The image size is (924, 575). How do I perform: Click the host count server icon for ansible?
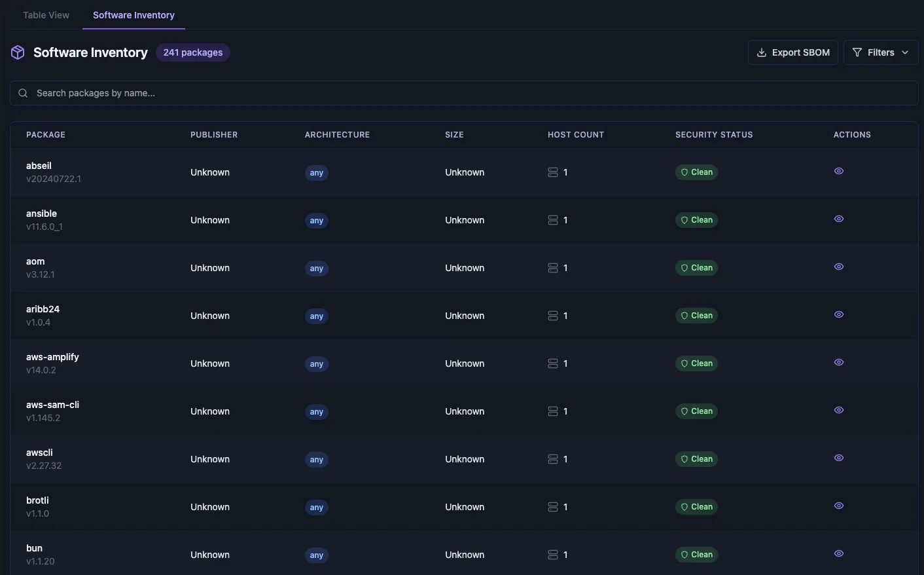click(x=553, y=220)
